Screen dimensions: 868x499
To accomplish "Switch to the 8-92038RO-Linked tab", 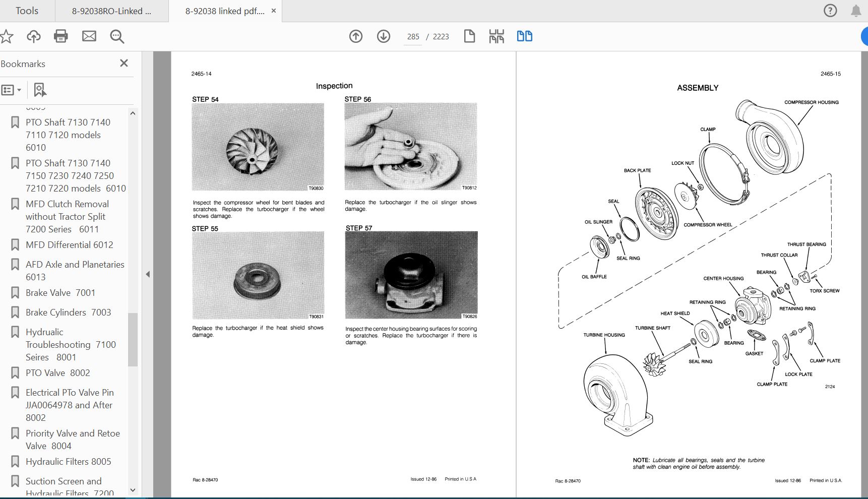I will coord(111,11).
